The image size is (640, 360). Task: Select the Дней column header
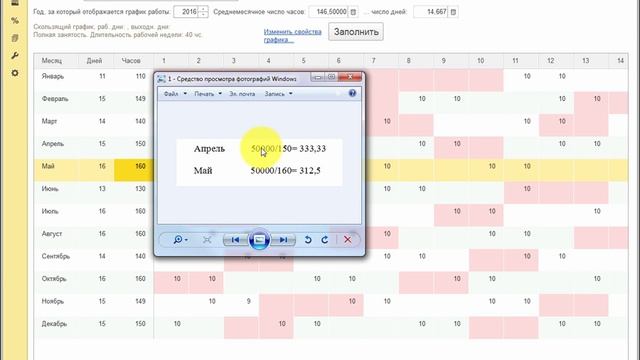click(94, 61)
